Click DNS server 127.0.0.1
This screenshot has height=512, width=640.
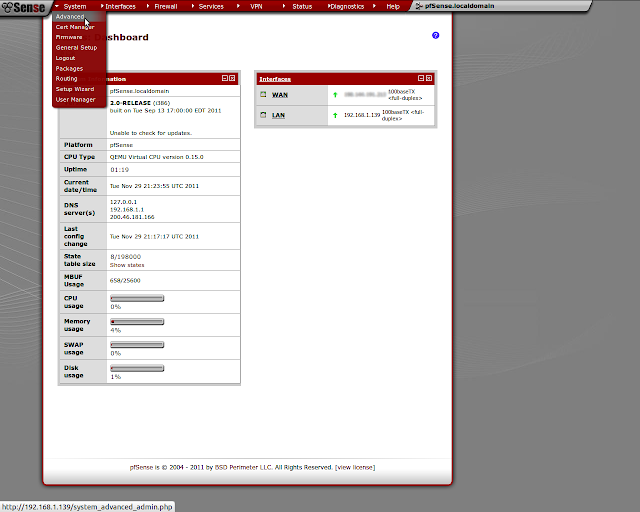123,202
